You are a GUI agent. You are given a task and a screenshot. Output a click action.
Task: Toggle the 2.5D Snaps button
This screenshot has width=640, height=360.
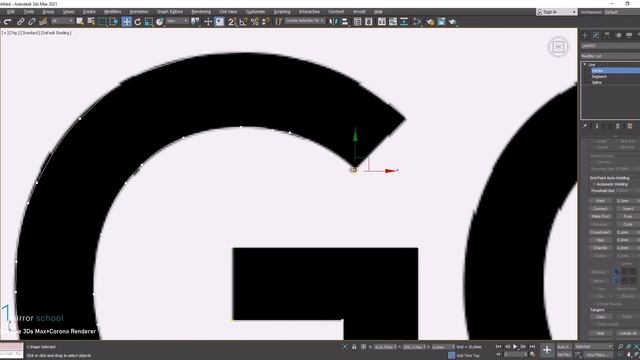(232, 22)
